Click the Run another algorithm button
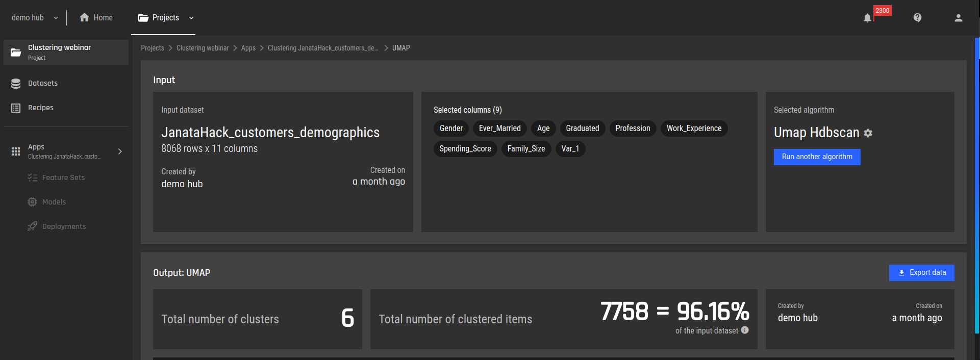This screenshot has height=360, width=980. [817, 157]
